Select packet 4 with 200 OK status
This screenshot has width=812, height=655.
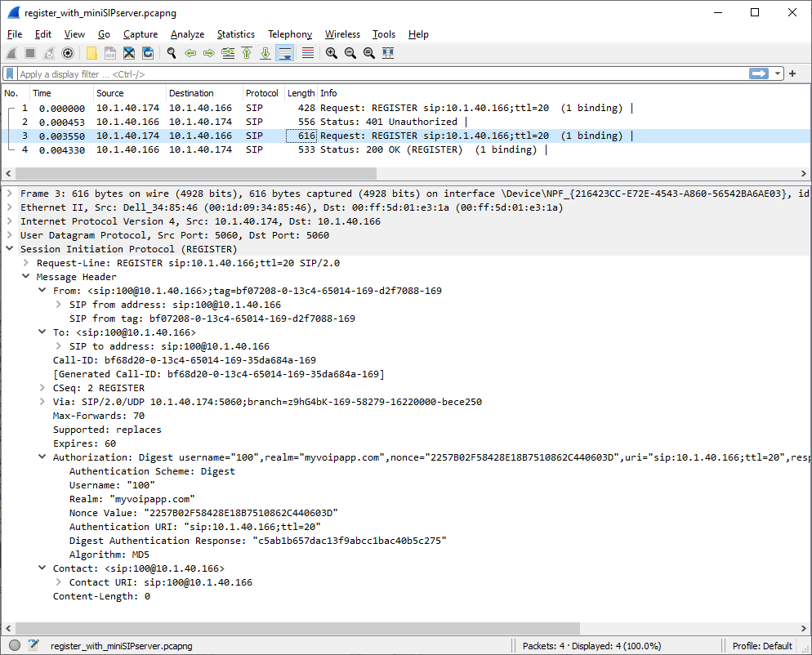pos(405,149)
